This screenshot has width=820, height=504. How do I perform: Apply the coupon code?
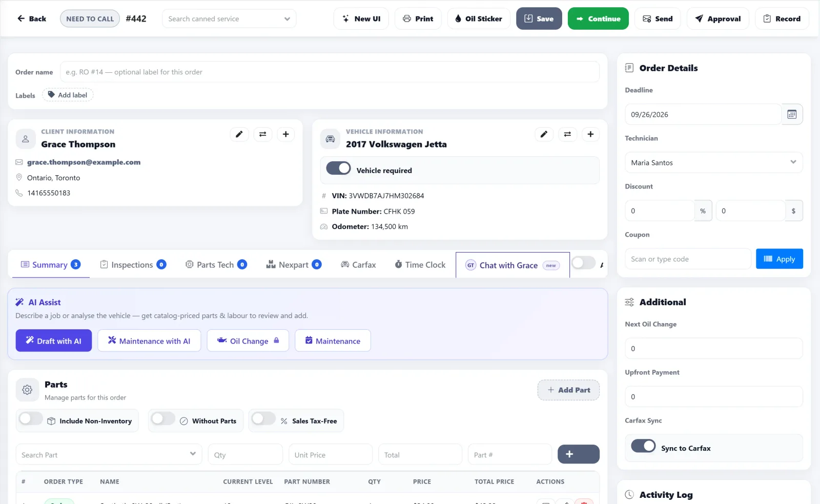point(779,259)
